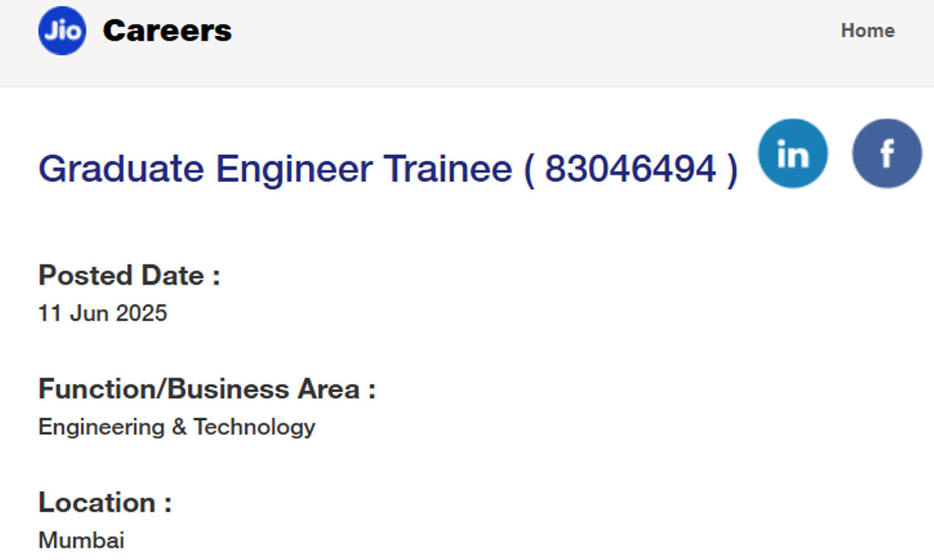Click the Mumbai location value
This screenshot has width=934, height=560.
81,541
